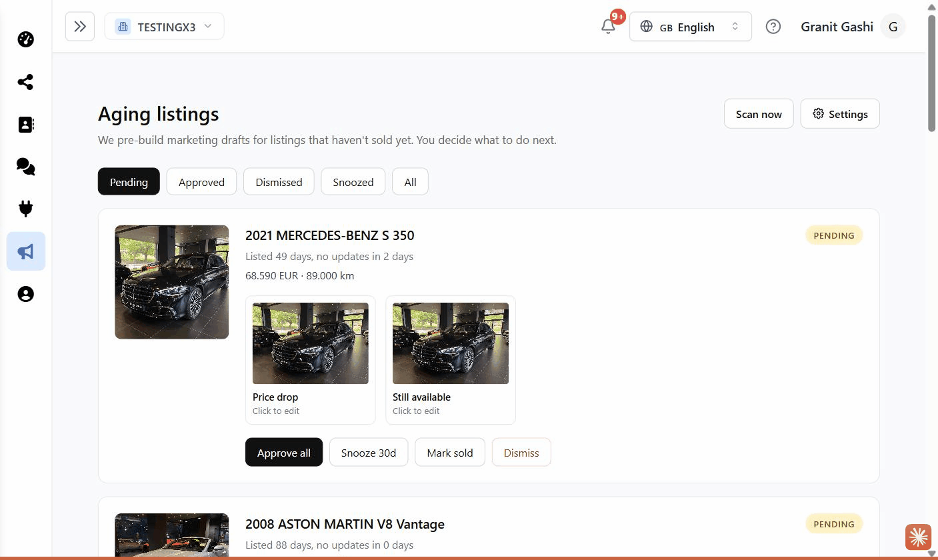
Task: Switch to the Pending tab
Action: pos(129,181)
